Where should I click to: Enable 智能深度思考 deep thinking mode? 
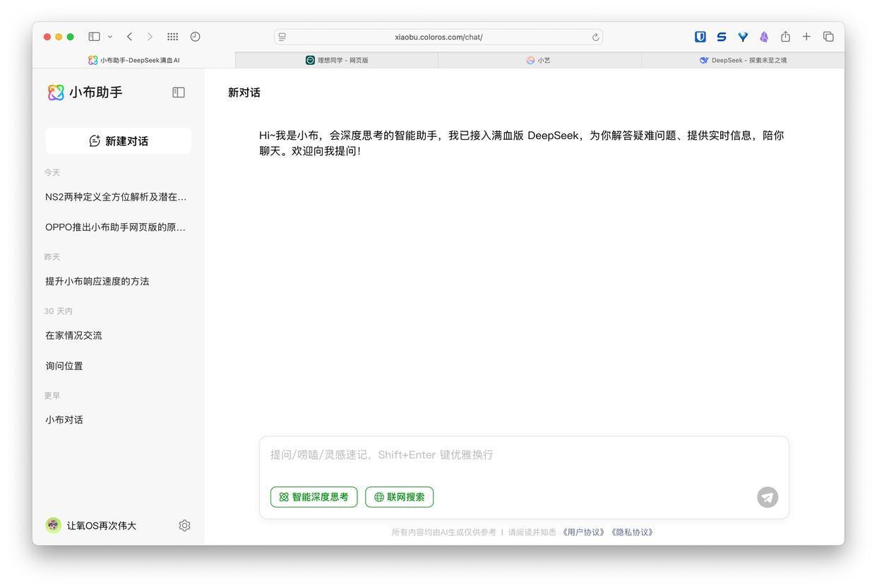314,497
